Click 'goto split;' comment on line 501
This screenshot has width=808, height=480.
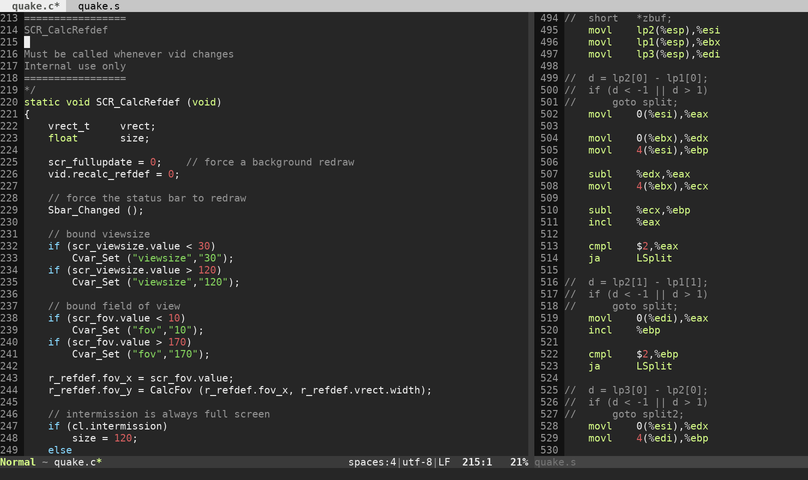coord(645,102)
